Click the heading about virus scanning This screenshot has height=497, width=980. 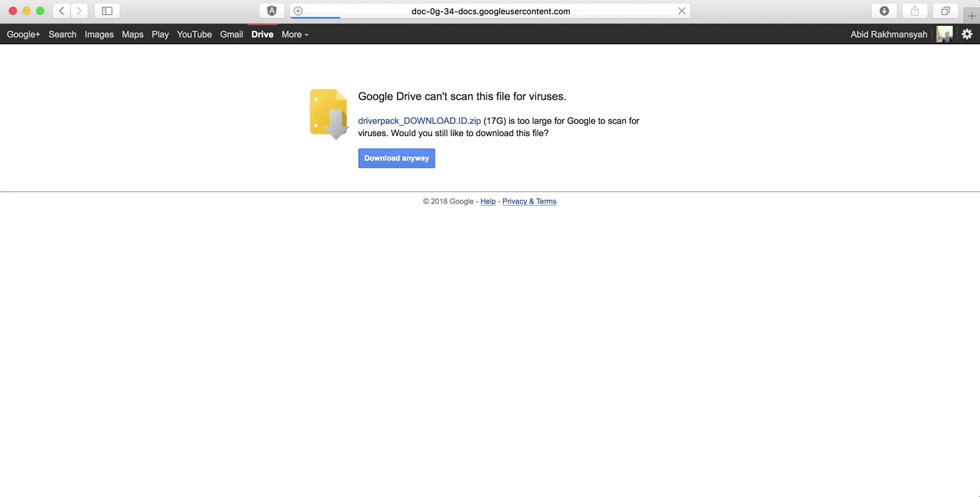(462, 96)
